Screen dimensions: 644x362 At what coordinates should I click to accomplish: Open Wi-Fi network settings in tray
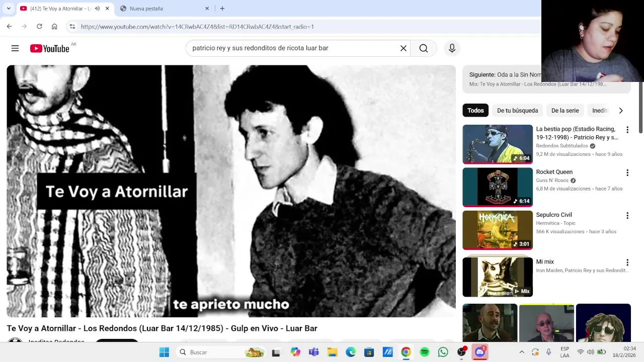click(581, 352)
